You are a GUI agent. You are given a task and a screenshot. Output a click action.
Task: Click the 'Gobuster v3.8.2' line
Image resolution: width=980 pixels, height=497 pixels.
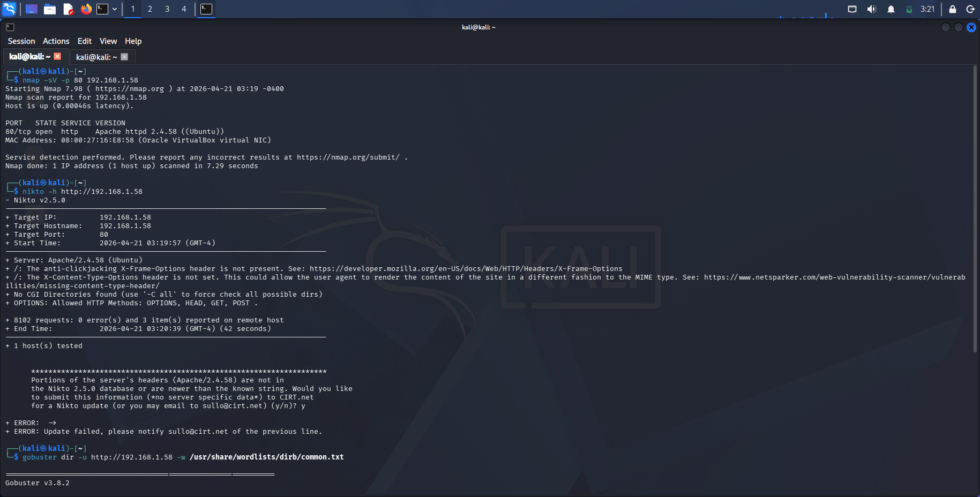coord(38,483)
